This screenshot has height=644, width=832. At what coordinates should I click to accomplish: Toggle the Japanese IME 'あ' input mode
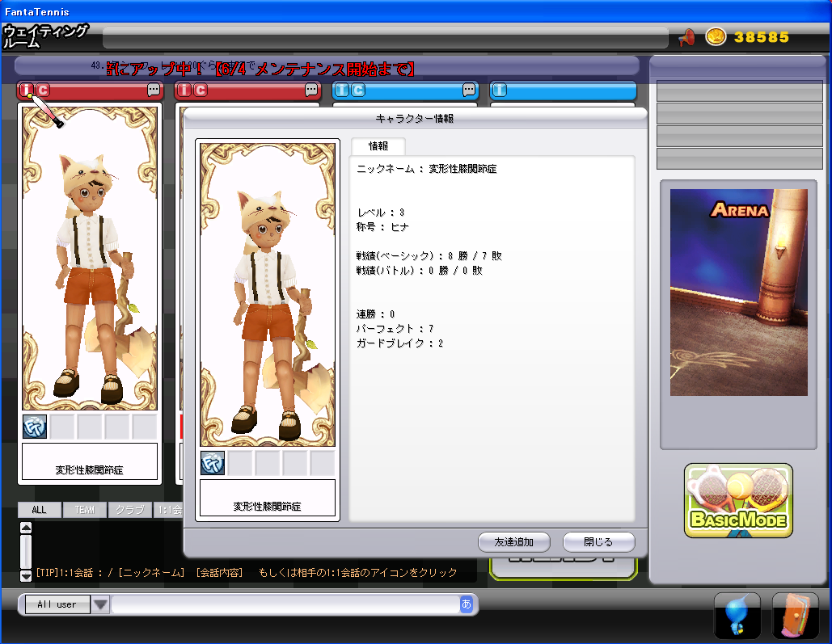point(466,604)
